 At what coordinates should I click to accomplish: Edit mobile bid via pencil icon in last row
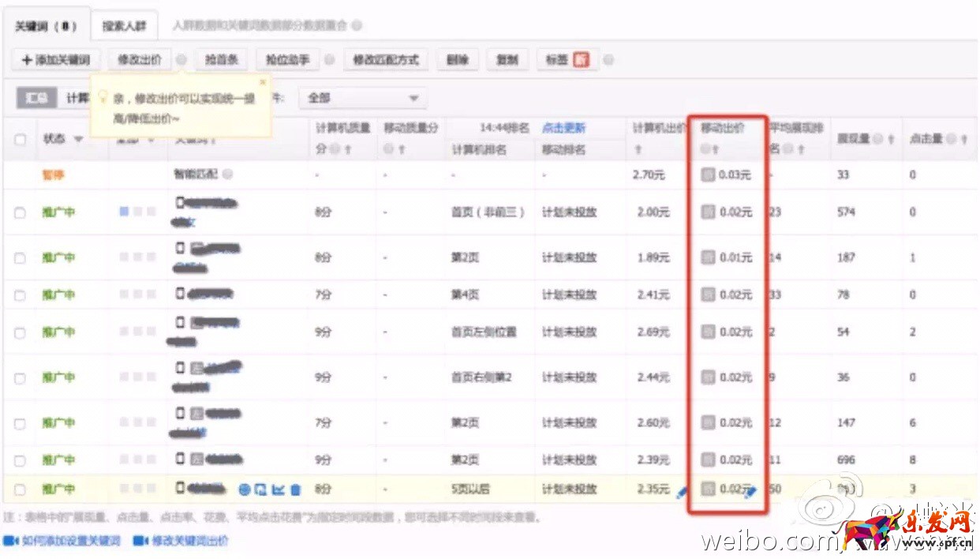coord(750,492)
